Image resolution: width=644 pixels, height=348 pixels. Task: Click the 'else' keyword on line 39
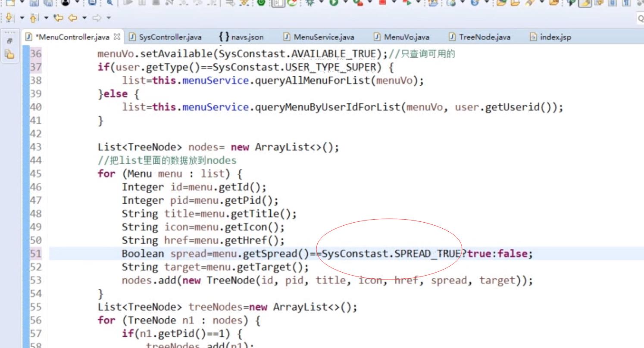[116, 94]
